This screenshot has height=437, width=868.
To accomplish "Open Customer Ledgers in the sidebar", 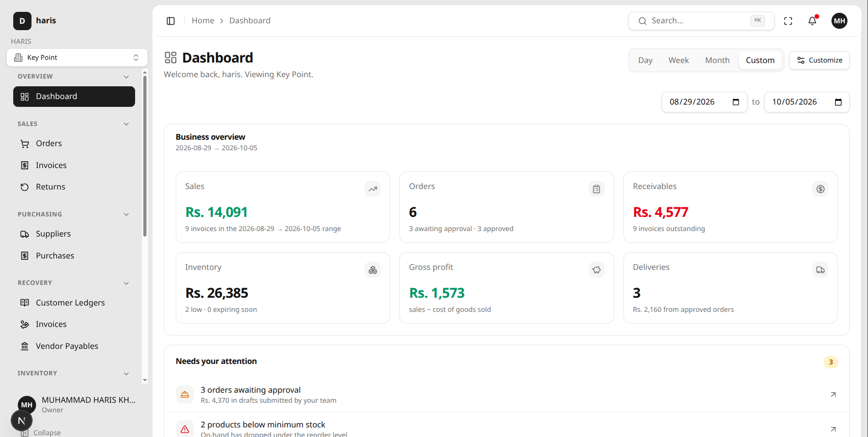I will pos(74,303).
